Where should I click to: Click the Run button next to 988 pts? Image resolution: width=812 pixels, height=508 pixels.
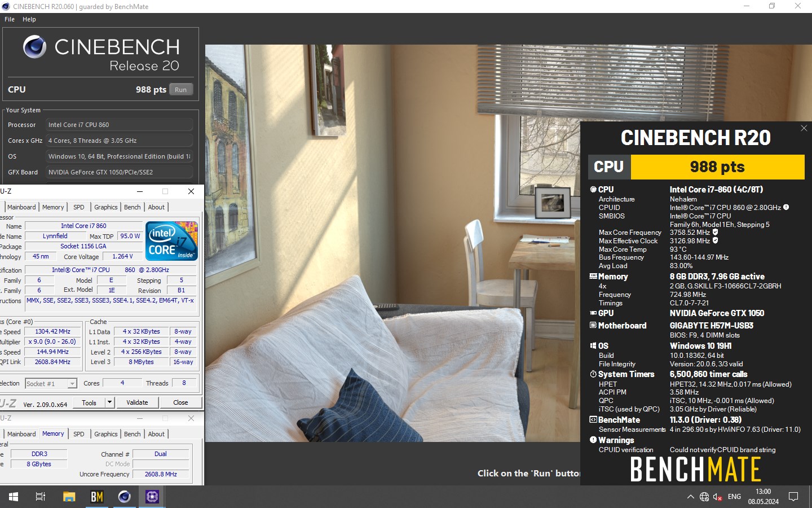point(180,90)
